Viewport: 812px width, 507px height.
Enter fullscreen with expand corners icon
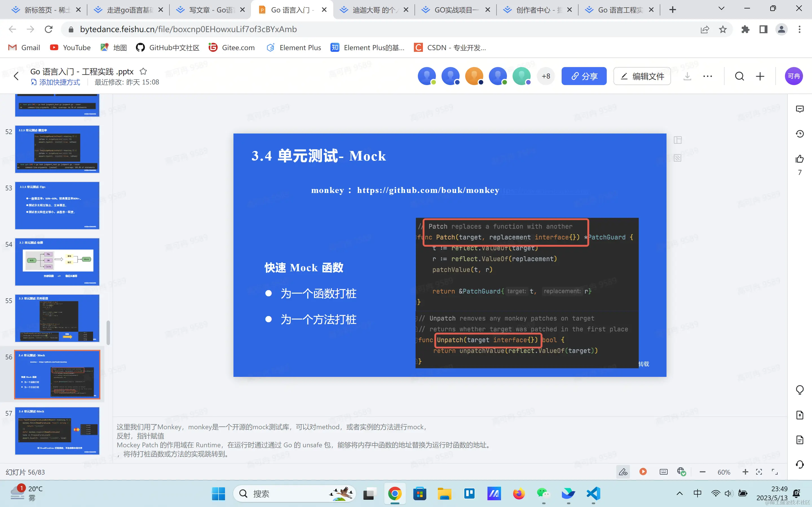click(775, 472)
